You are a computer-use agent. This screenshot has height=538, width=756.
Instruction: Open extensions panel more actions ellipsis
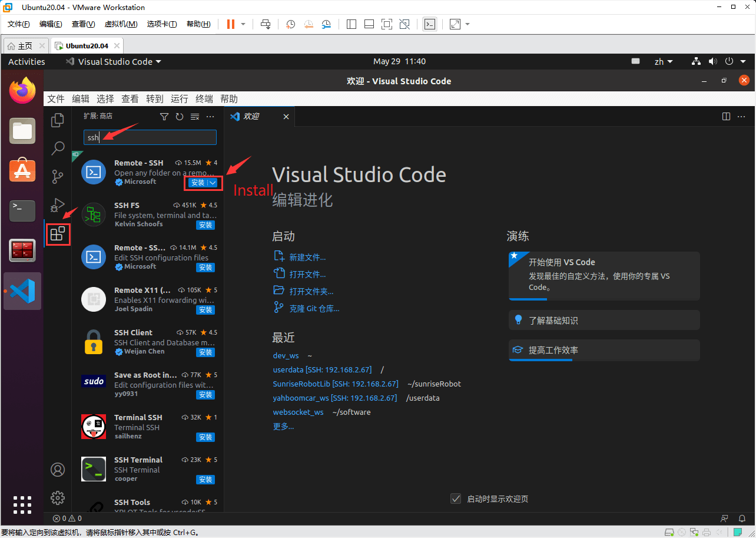pyautogui.click(x=210, y=117)
